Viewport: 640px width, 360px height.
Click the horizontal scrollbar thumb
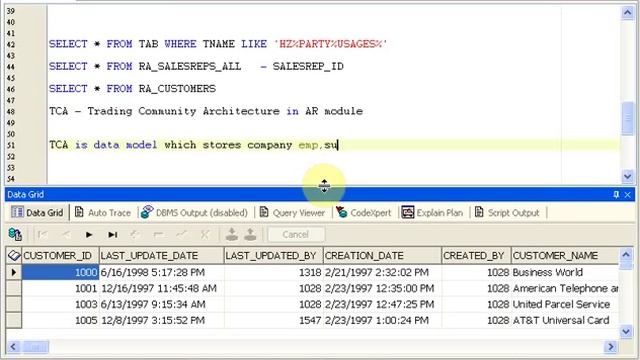tap(35, 347)
